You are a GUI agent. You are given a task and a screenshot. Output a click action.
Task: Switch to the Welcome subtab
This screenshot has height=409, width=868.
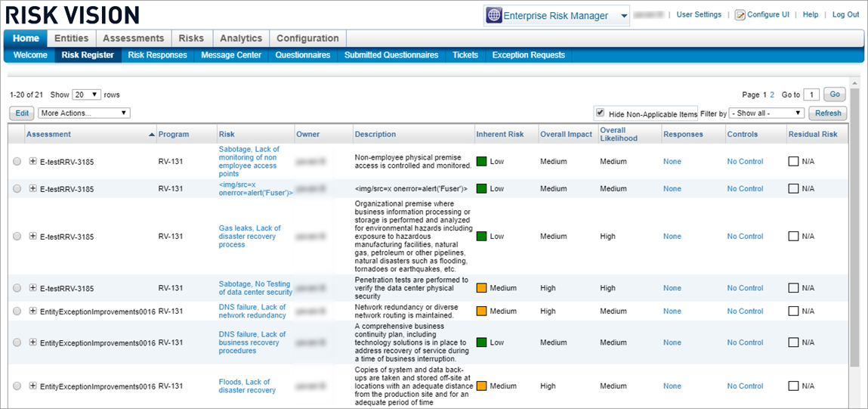[30, 55]
